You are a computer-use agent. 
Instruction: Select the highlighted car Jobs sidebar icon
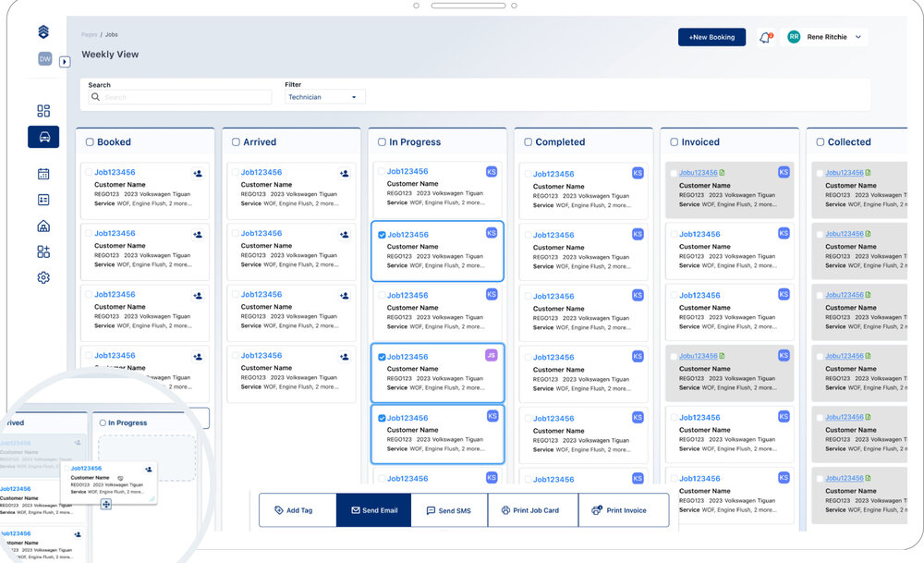43,137
